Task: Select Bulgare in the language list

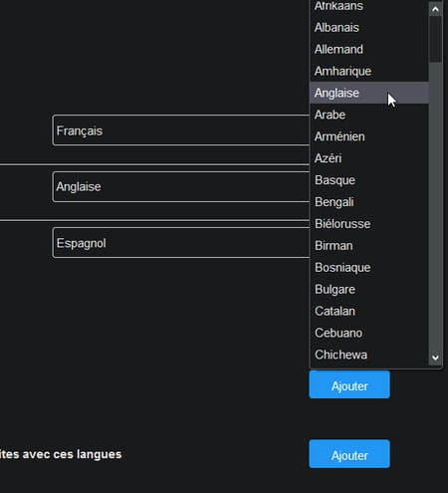Action: tap(369, 289)
